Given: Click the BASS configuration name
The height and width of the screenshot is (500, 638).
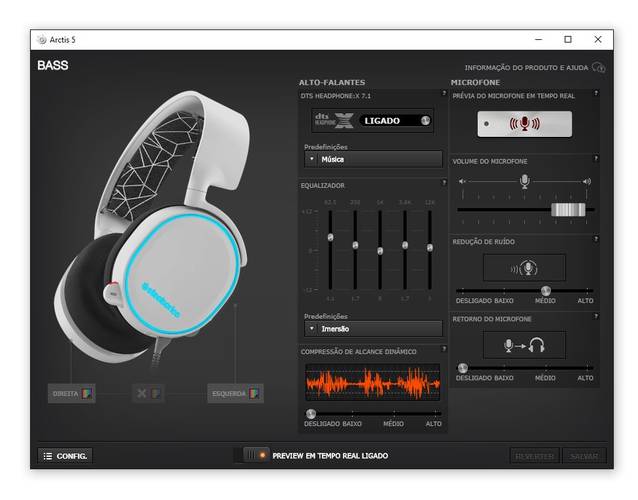Looking at the screenshot, I should [x=53, y=66].
